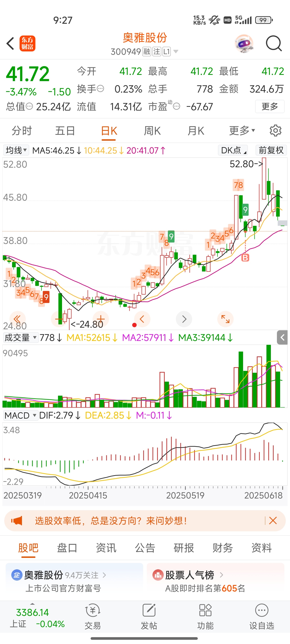Open the 成交量 indicator dropdown
Image resolution: width=290 pixels, height=644 pixels.
(21, 338)
